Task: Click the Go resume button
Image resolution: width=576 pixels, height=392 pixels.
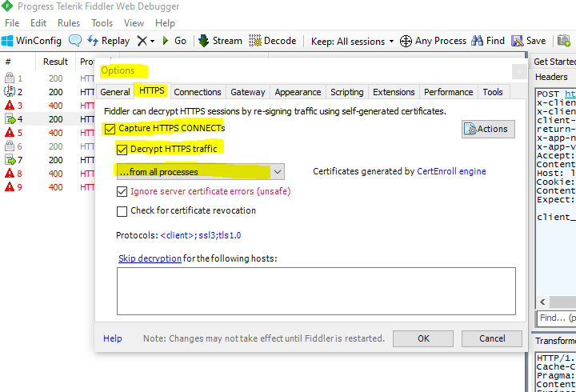Action: pos(174,41)
